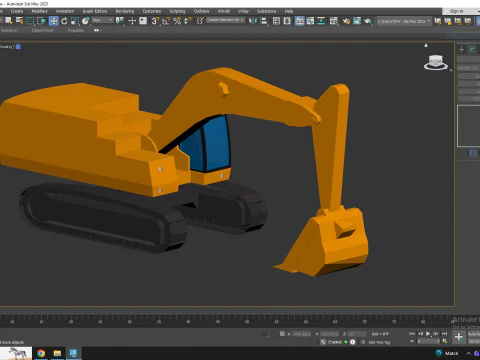Toggle the Spinner Snap icon
Screen dimensions: 480x360
point(188,21)
